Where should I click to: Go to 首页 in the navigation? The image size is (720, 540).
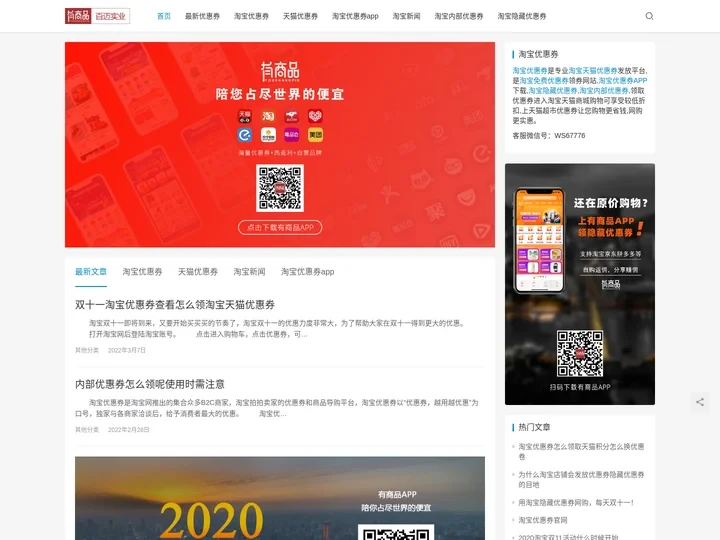164,16
